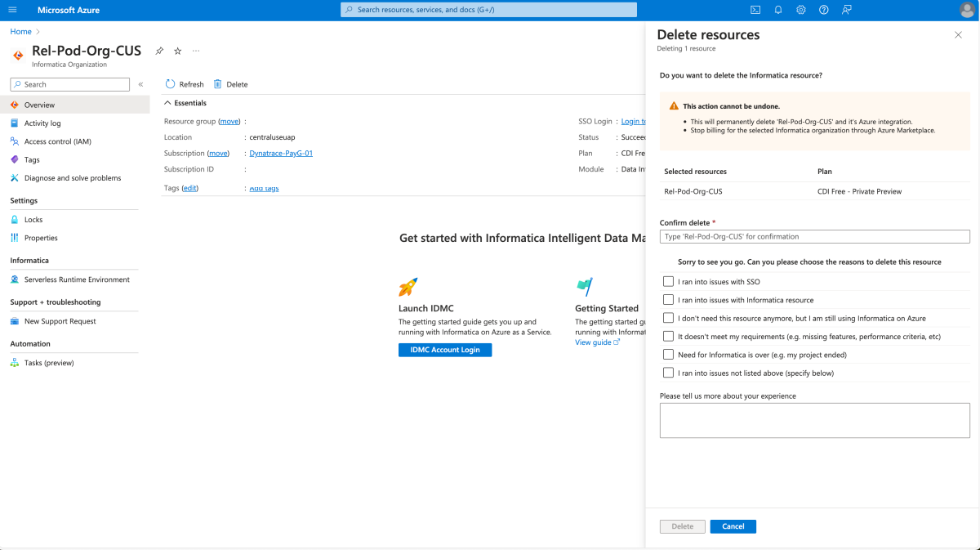This screenshot has height=550, width=980.
Task: Pin Rel-Pod-Org-CUS to dashboard
Action: (159, 50)
